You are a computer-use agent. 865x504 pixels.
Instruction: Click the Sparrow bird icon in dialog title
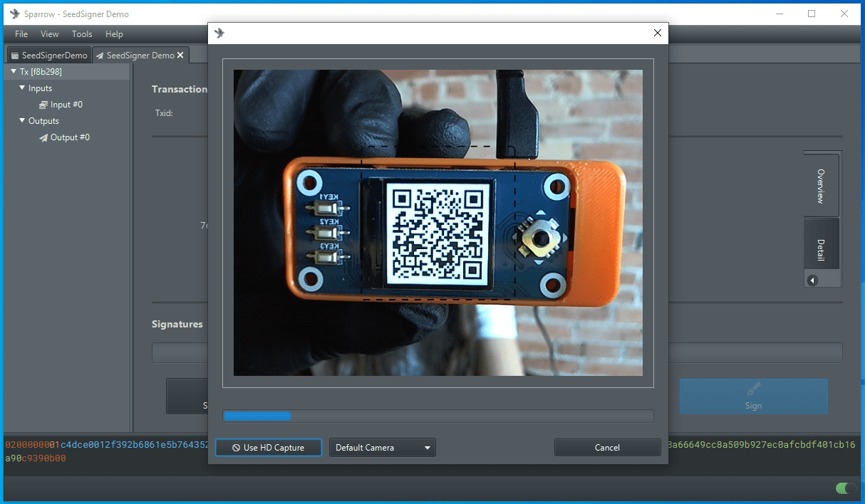tap(219, 33)
